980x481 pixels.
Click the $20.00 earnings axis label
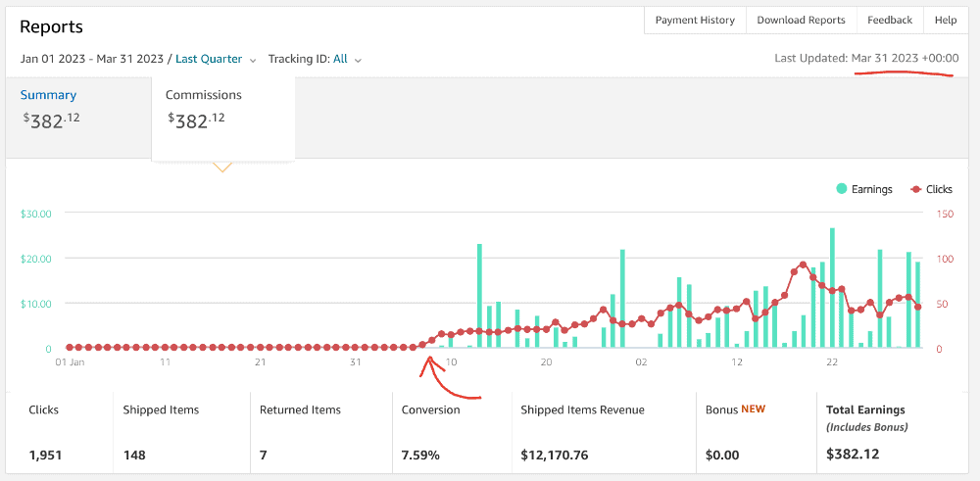tap(35, 258)
